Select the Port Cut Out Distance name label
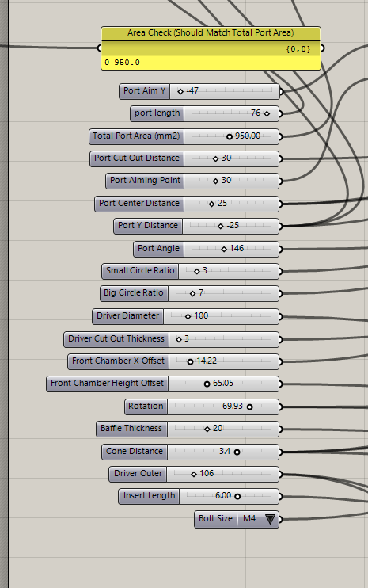This screenshot has width=368, height=588. point(137,158)
